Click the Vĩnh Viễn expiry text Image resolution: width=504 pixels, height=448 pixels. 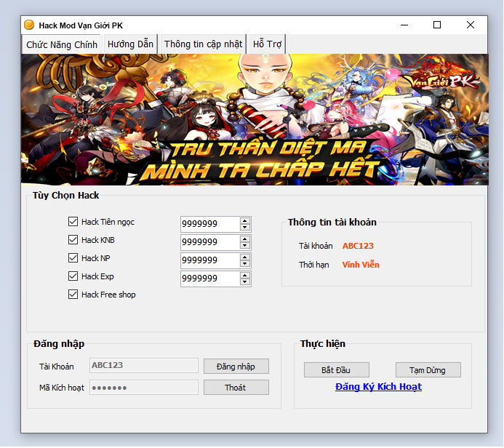(361, 265)
